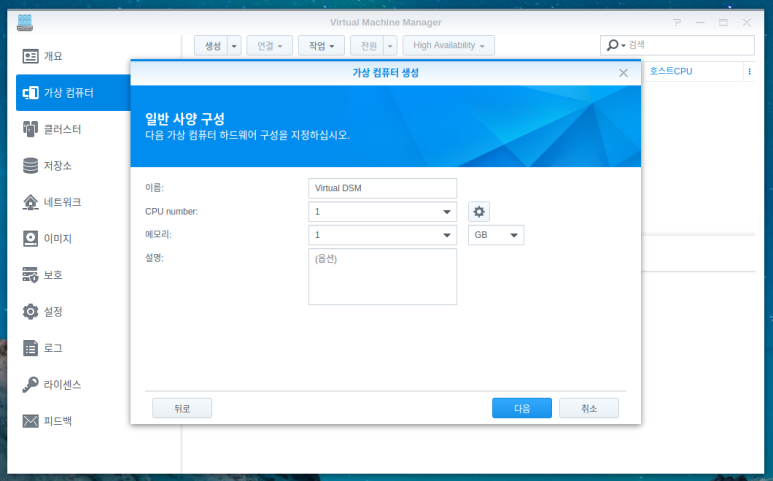Open the 연결 connect dropdown

coord(270,46)
